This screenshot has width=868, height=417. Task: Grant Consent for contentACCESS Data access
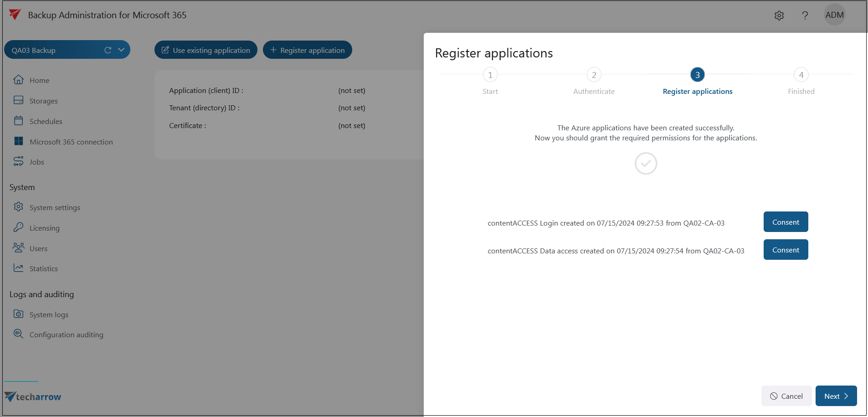(x=786, y=250)
